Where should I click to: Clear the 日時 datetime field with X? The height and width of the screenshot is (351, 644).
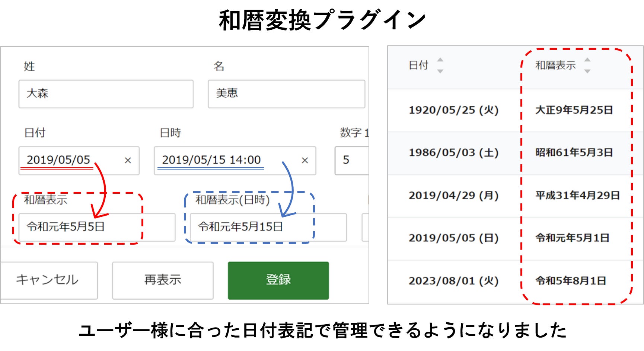tap(305, 160)
